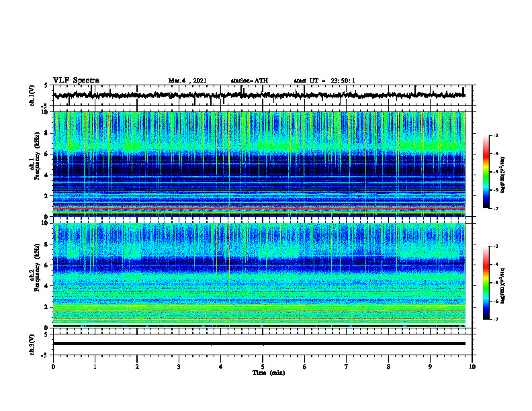Click the ch.1 "Frequency (kHz)" axis label
Viewport: 532px width, 411px height.
(x=37, y=156)
